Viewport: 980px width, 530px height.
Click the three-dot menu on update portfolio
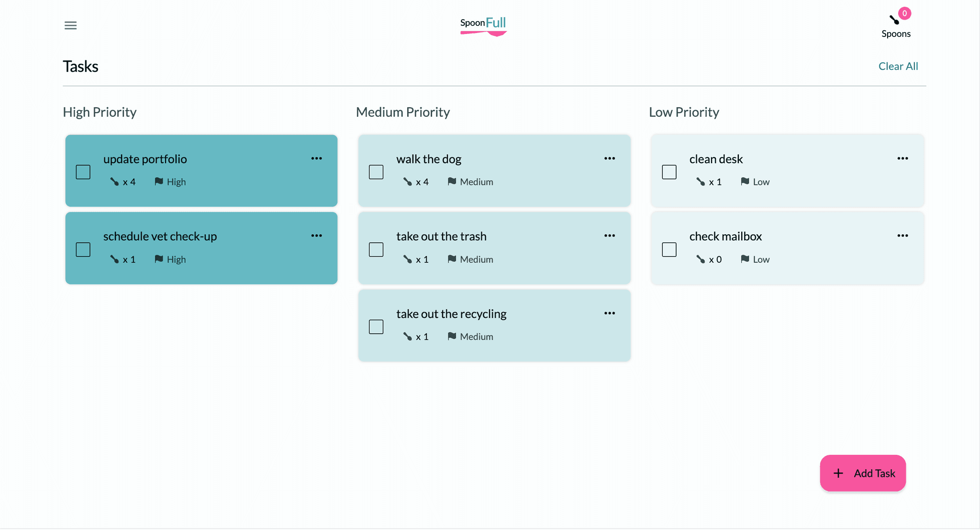317,158
